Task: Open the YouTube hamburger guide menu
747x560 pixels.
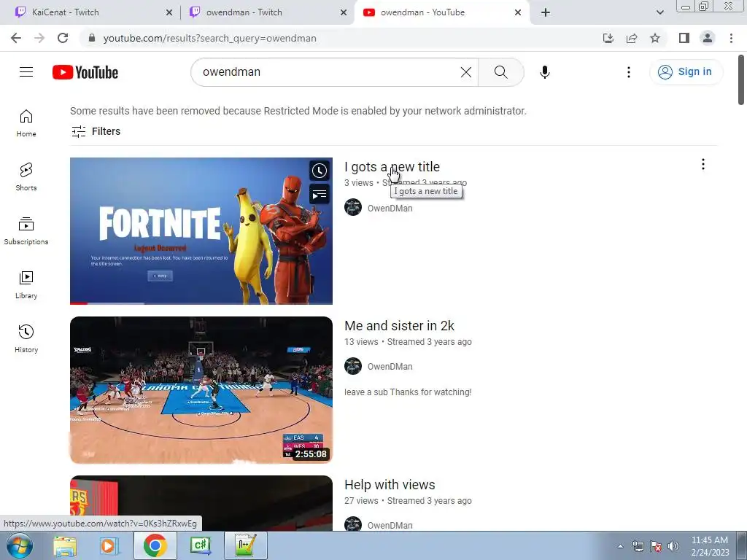Action: (x=26, y=72)
